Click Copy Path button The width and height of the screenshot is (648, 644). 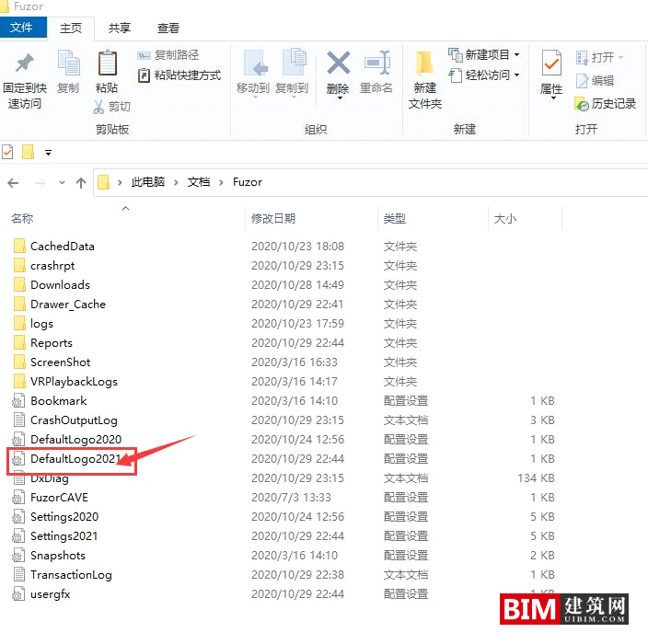point(168,55)
